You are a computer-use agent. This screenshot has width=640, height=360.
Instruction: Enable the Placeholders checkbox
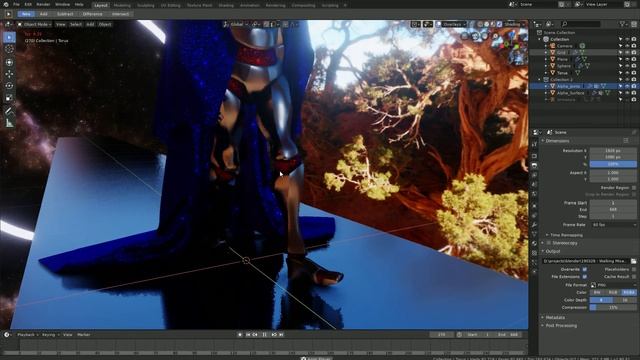point(634,269)
